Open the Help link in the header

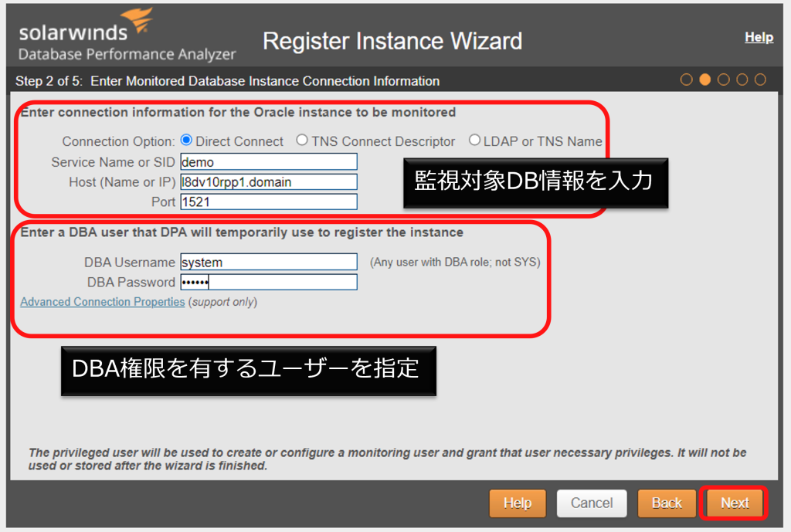759,36
